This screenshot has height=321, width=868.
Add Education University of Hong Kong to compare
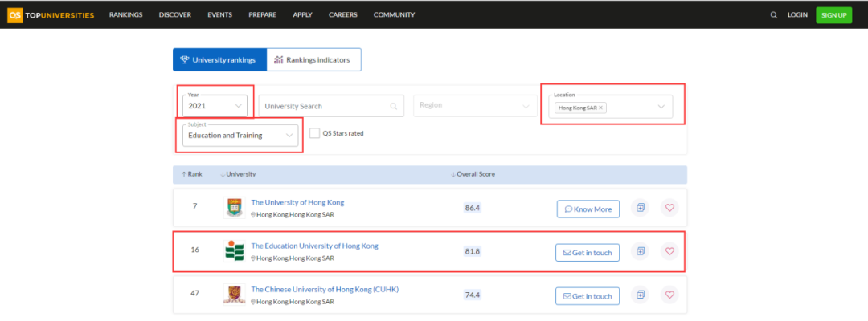pyautogui.click(x=640, y=251)
